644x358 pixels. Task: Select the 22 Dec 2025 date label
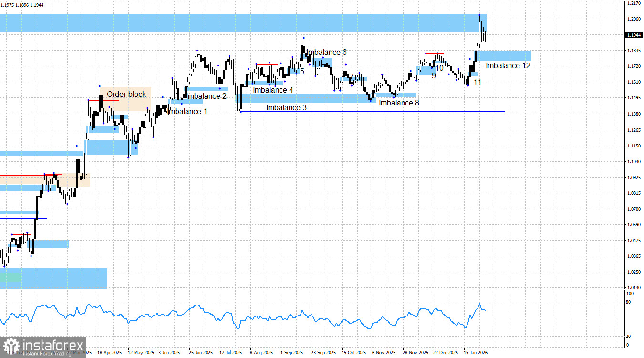tap(446, 353)
